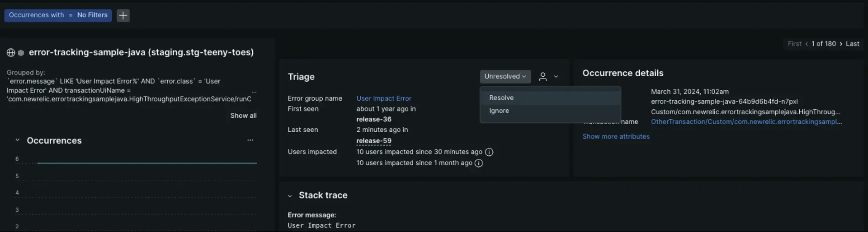
Task: Jump to the Last occurrence
Action: pyautogui.click(x=853, y=44)
